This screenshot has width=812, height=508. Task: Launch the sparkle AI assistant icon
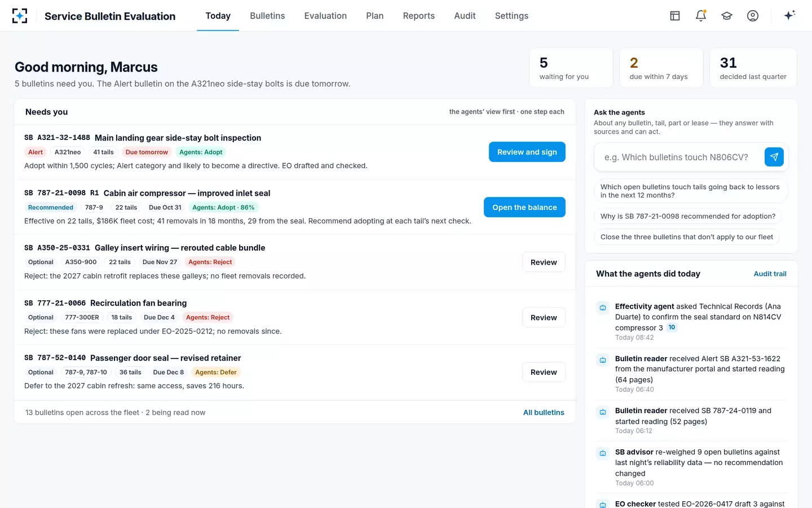click(x=789, y=15)
